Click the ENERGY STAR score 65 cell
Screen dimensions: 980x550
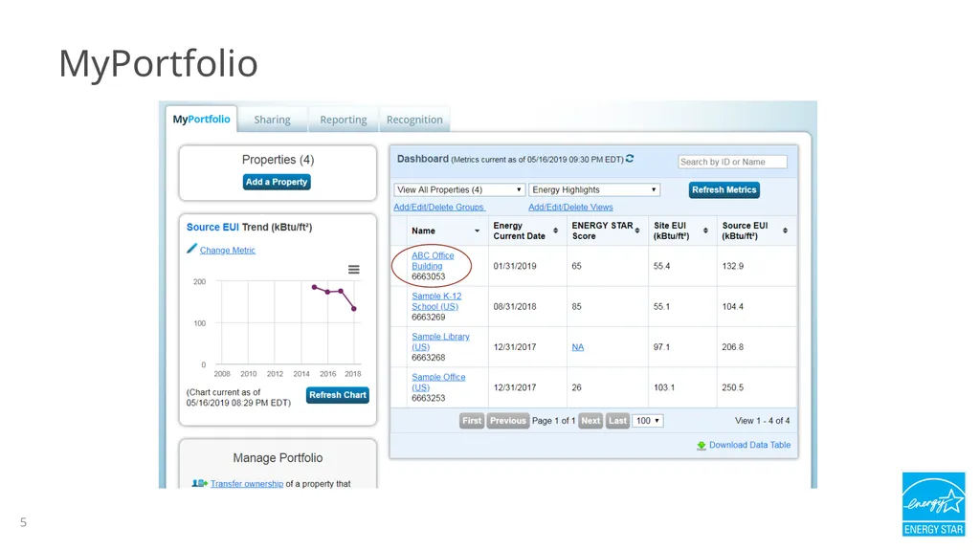tap(576, 266)
